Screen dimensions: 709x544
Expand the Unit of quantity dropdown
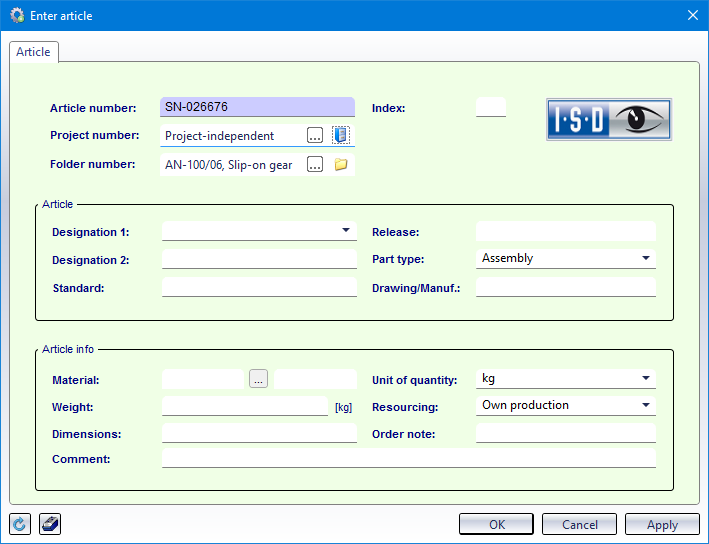tap(645, 379)
